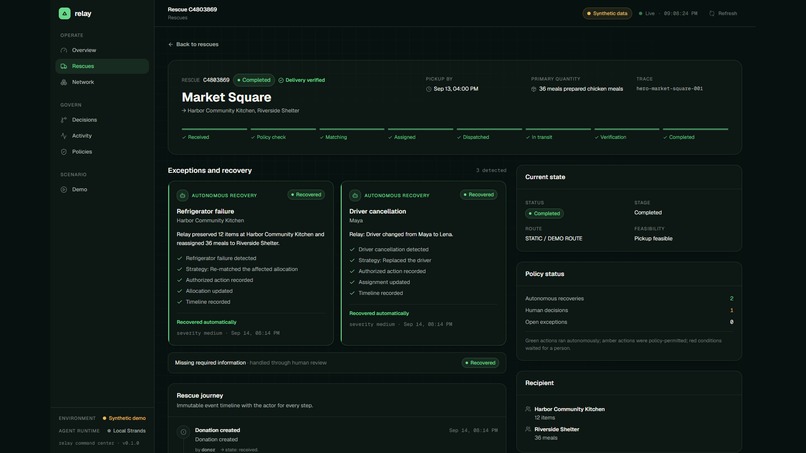Click the Decisions branch icon
Viewport: 806px width, 453px height.
(x=64, y=120)
